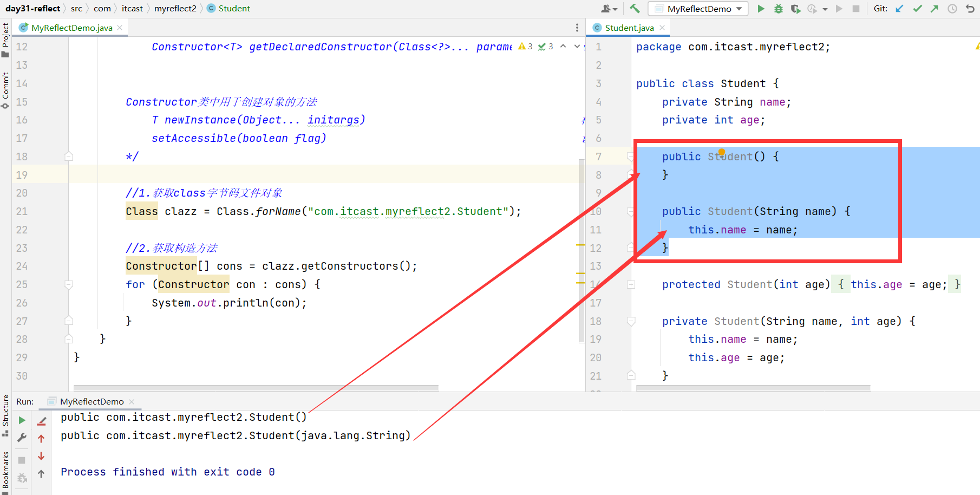Click the yellow warnings count indicator

coord(525,47)
